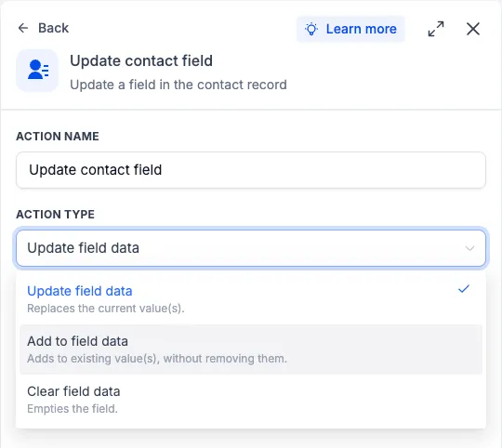Viewport: 502px width, 448px height.
Task: Click the Update contact field panel heading
Action: (141, 60)
